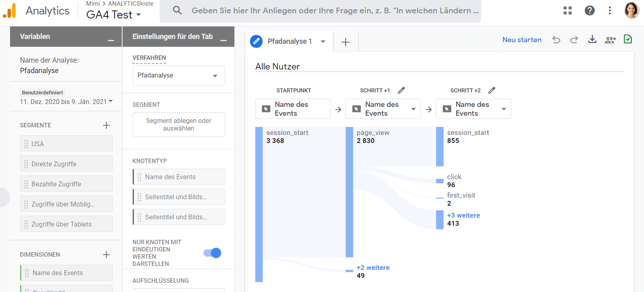Add a new dimension with plus
This screenshot has width=644, height=292.
[x=106, y=255]
